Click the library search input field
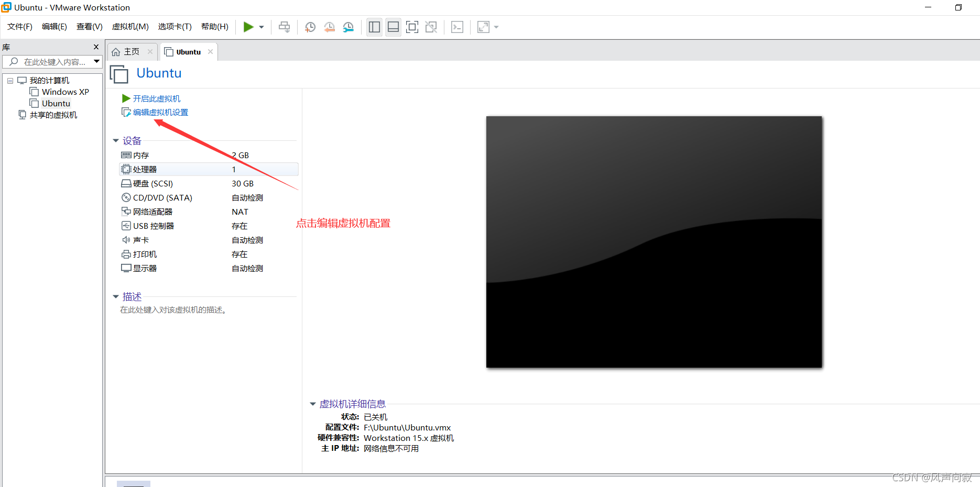Screen dimensions: 980x487 pos(51,62)
